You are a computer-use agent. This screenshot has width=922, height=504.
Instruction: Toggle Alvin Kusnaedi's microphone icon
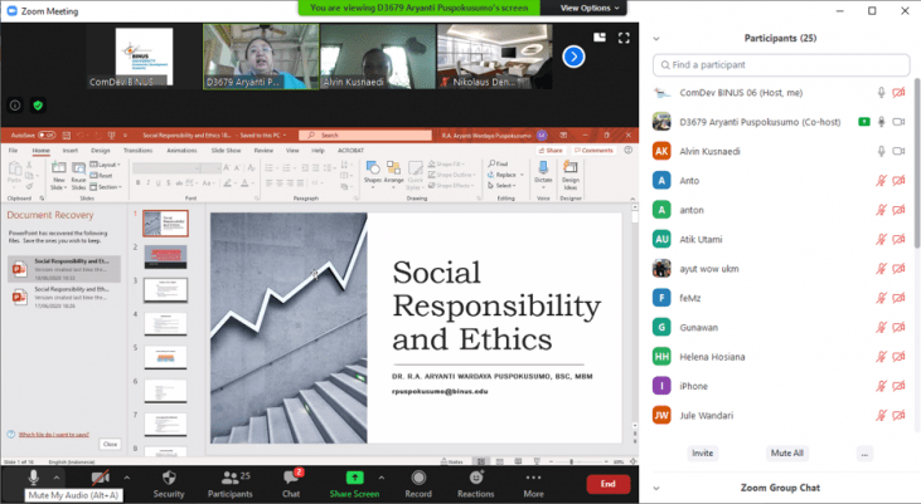pos(881,151)
